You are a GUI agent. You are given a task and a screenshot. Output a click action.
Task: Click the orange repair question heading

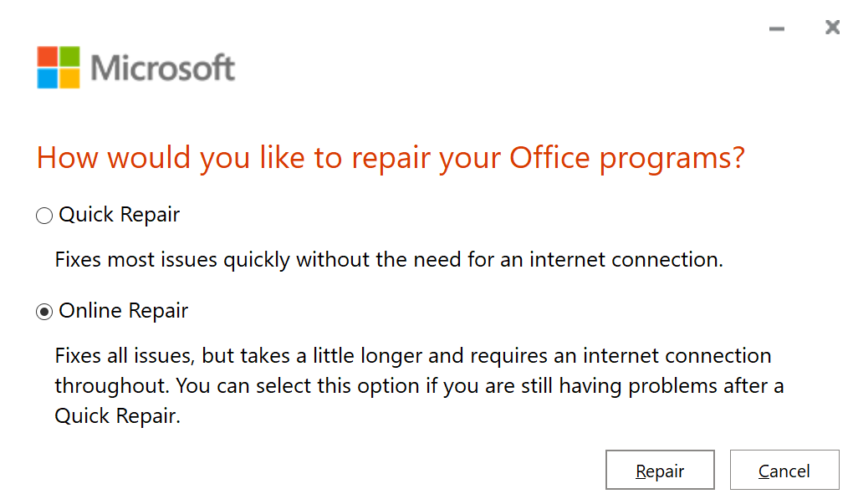391,158
